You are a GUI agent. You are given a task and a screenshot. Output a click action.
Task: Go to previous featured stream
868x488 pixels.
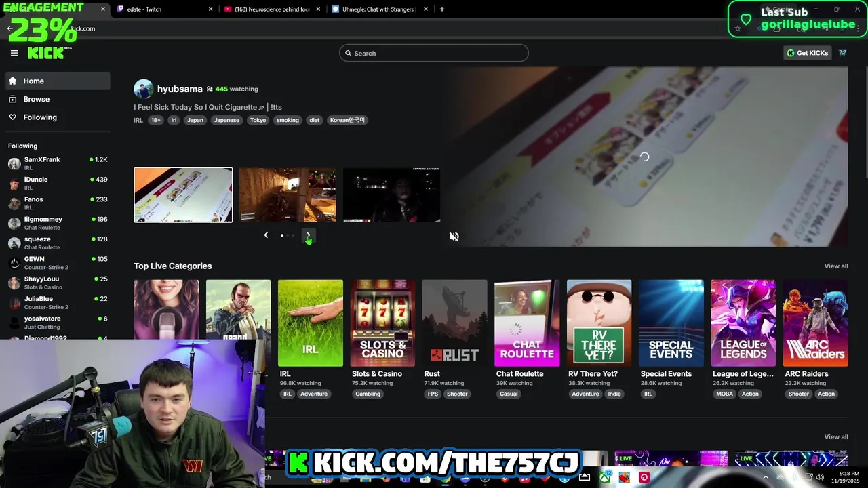[x=266, y=235]
